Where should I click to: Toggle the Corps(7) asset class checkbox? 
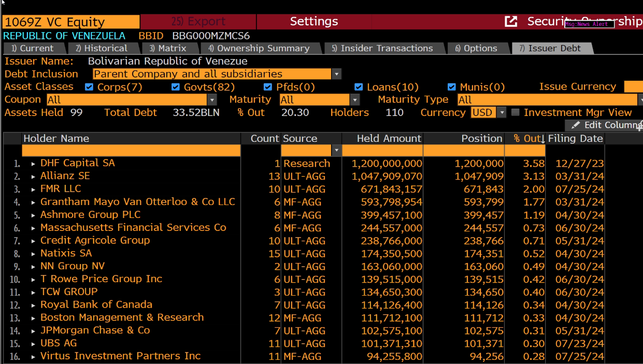89,87
